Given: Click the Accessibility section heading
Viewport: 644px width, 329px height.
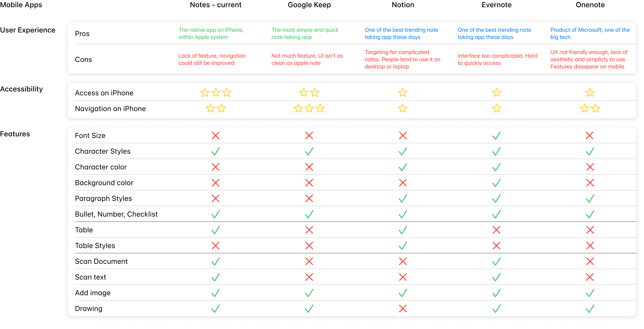Looking at the screenshot, I should [21, 89].
